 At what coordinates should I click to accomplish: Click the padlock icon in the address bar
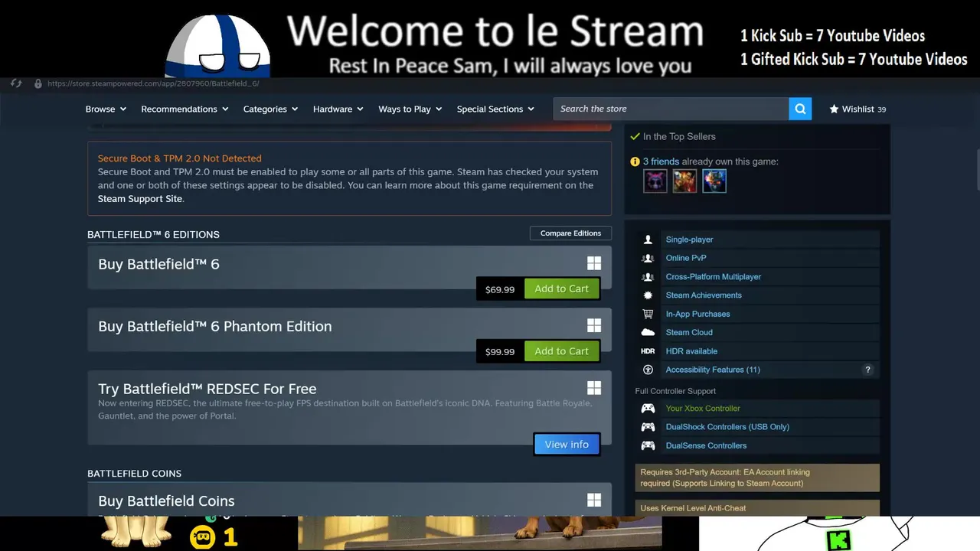[38, 83]
